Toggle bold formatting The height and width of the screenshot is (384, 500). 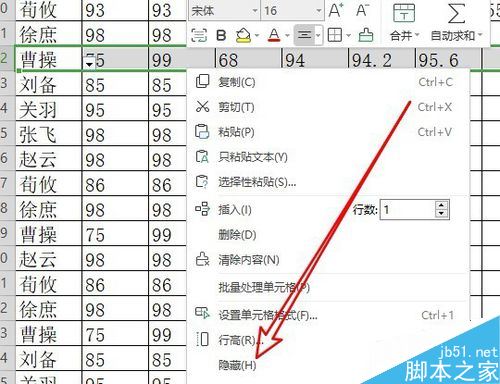221,35
